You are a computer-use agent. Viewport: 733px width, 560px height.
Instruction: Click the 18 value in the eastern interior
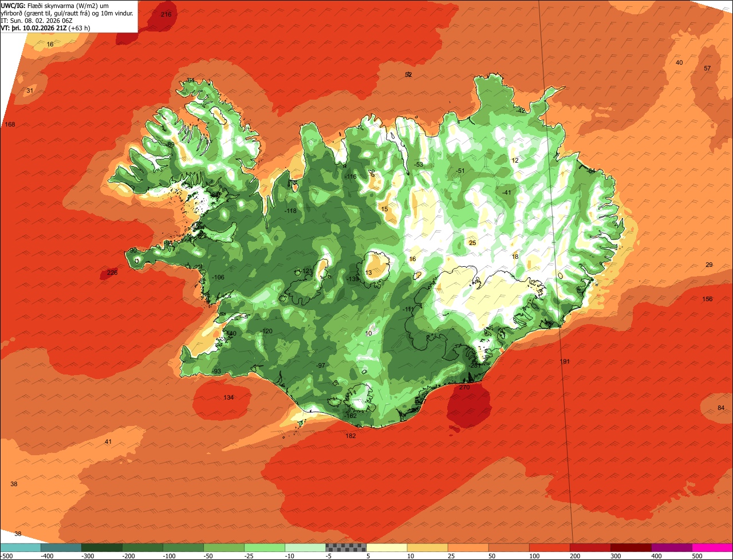point(515,257)
